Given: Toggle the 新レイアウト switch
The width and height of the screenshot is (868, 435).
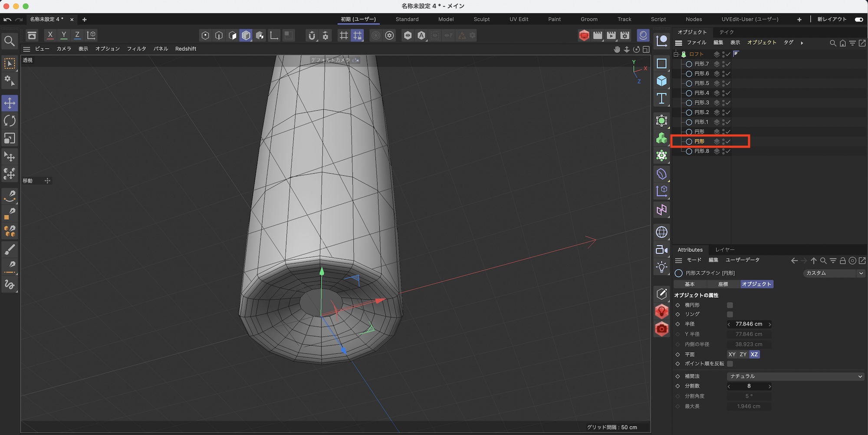Looking at the screenshot, I should [858, 20].
